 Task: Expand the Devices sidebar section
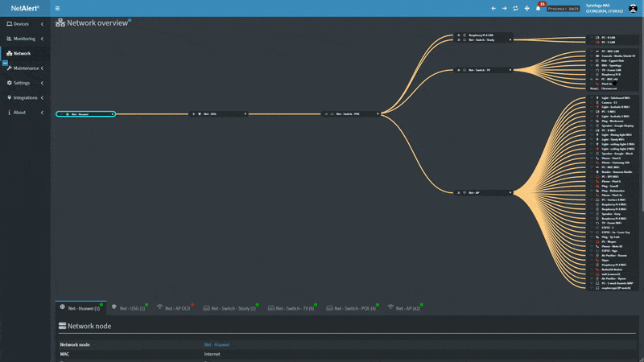coord(24,24)
